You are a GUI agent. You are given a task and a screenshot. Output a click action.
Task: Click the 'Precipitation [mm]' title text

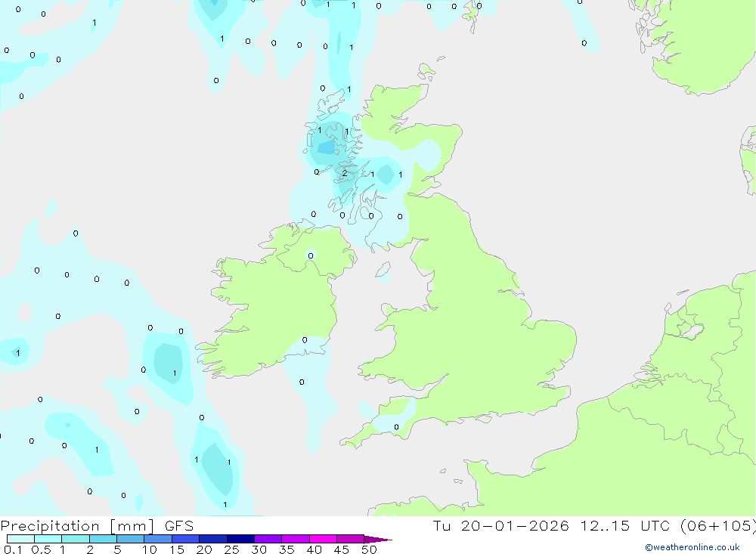[77, 526]
